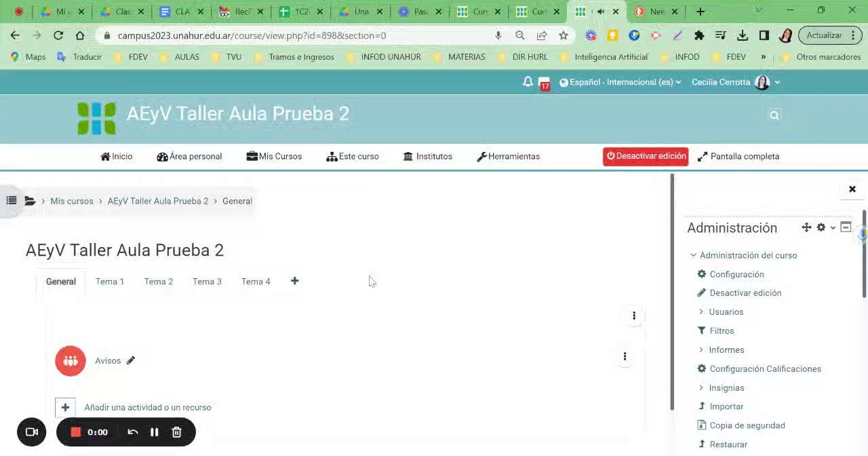
Task: Switch to Pantalla completa mode
Action: point(738,156)
